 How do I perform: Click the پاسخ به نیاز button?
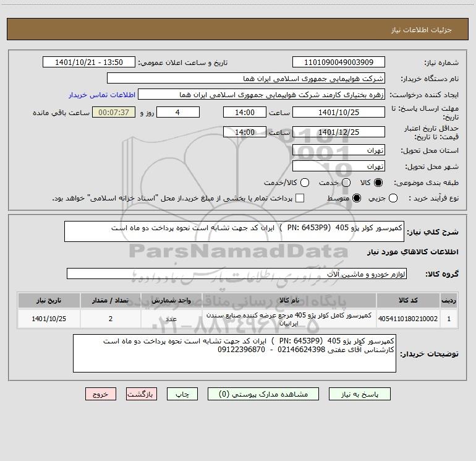[x=360, y=394]
